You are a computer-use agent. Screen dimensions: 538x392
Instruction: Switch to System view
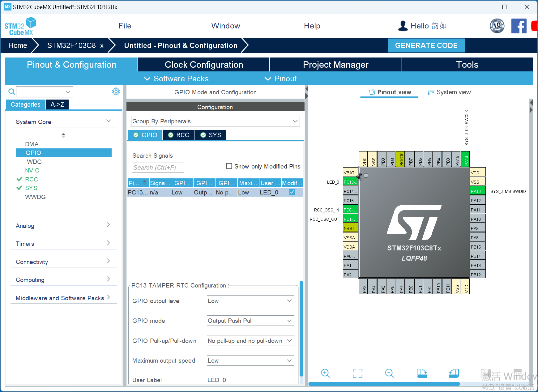(x=449, y=92)
